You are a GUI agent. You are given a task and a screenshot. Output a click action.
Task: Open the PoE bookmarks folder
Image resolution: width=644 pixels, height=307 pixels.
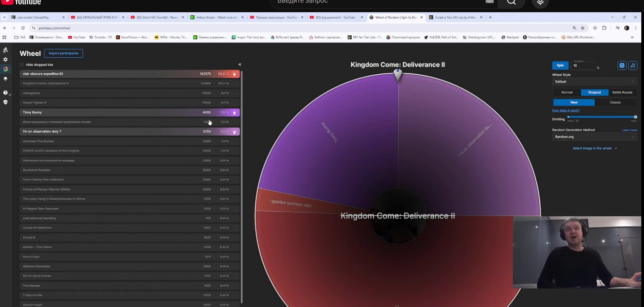point(20,37)
